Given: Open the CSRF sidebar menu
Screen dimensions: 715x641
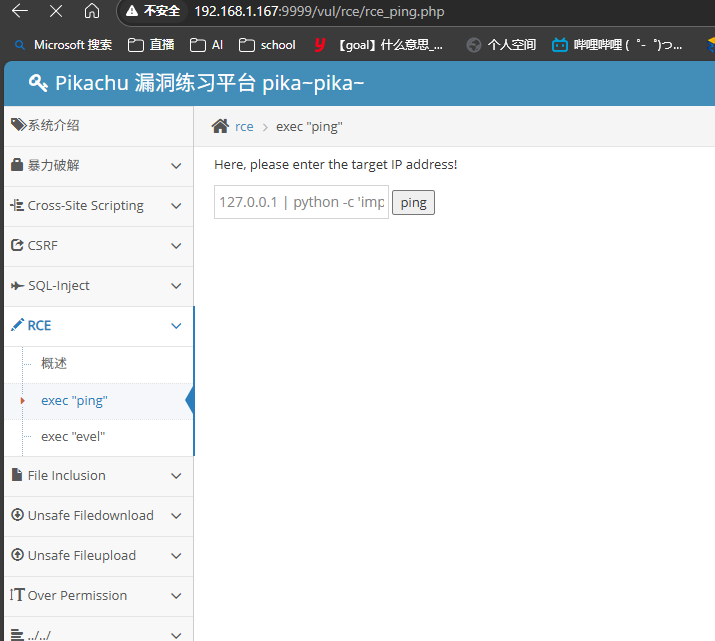Looking at the screenshot, I should [98, 246].
